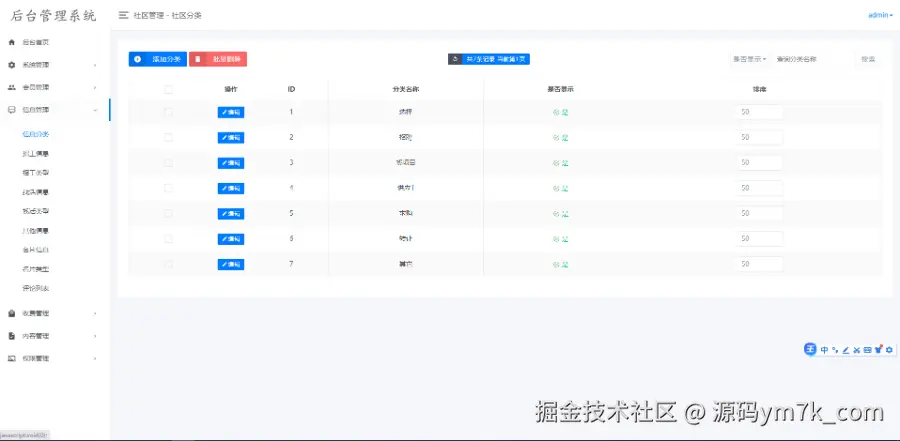Focus the sort value field for row 5
Screen dimensions: 900x441
759,213
